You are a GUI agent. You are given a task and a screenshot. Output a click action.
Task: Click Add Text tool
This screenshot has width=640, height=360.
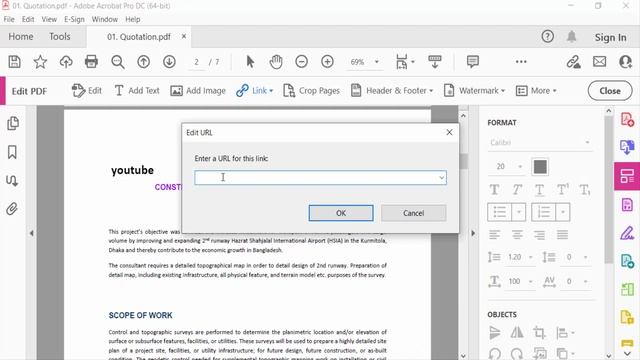(137, 91)
